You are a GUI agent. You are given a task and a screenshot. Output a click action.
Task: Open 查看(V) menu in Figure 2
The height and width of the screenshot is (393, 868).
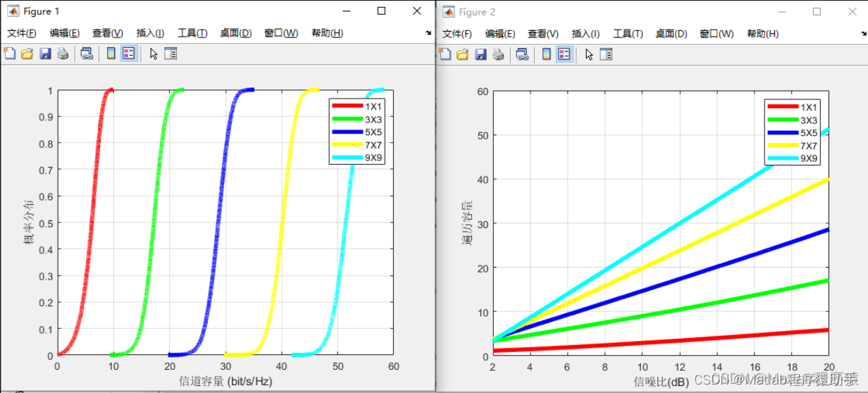pos(542,34)
